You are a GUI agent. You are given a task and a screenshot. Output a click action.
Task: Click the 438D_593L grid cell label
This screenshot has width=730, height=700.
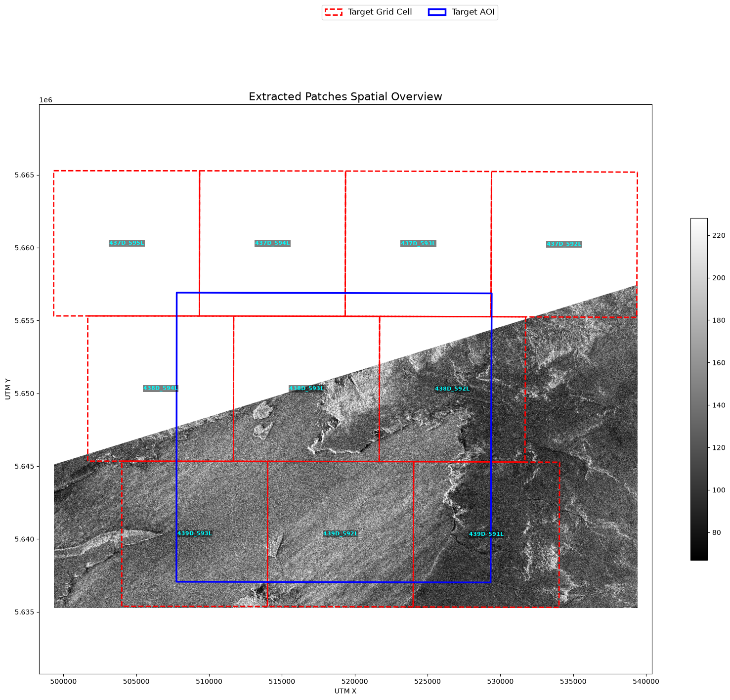coord(306,389)
